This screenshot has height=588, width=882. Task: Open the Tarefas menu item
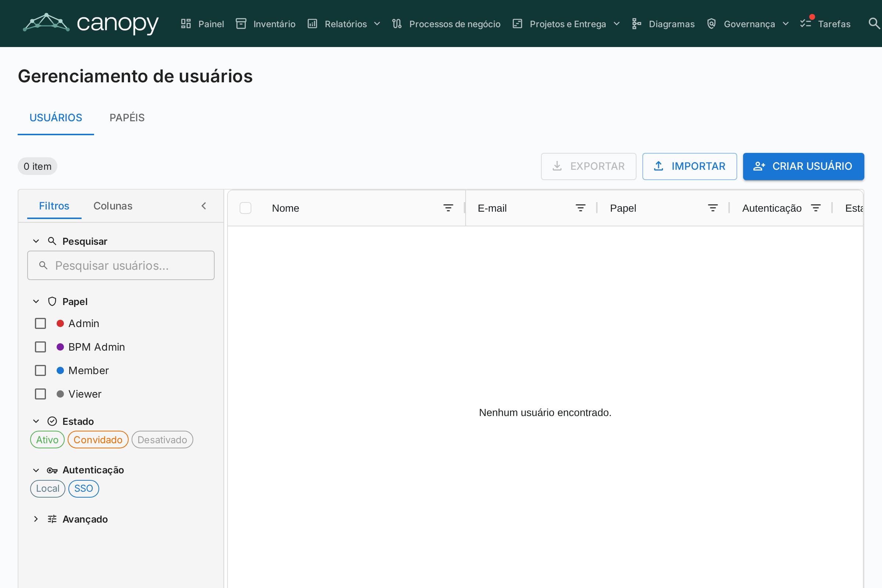(x=825, y=24)
